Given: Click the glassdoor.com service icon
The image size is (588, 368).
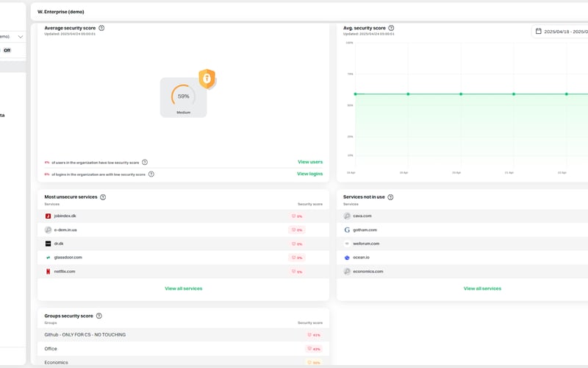Looking at the screenshot, I should (48, 258).
